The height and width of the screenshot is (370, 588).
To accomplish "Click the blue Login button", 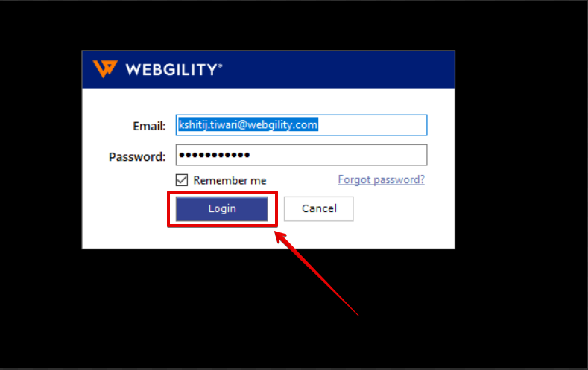I will click(222, 208).
